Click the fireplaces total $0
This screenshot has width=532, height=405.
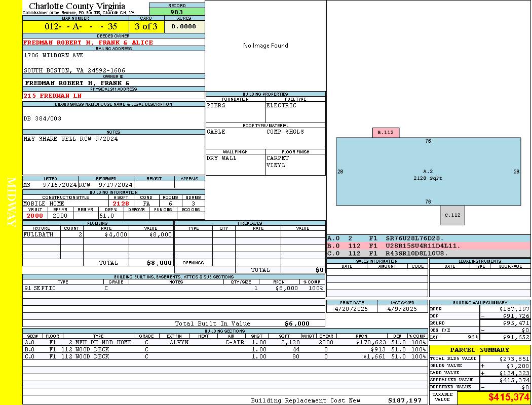coord(320,270)
